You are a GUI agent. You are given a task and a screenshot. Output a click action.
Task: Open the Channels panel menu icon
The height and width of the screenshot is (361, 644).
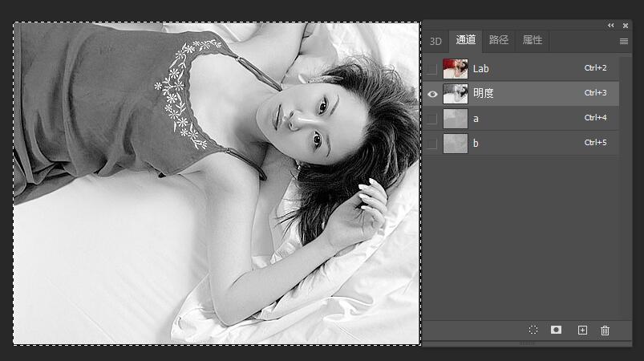[624, 41]
